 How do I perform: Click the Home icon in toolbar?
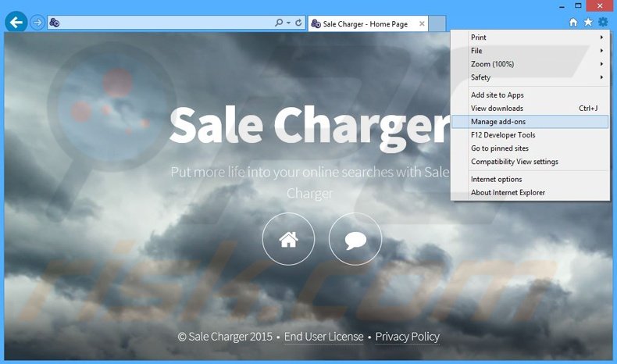pos(573,23)
